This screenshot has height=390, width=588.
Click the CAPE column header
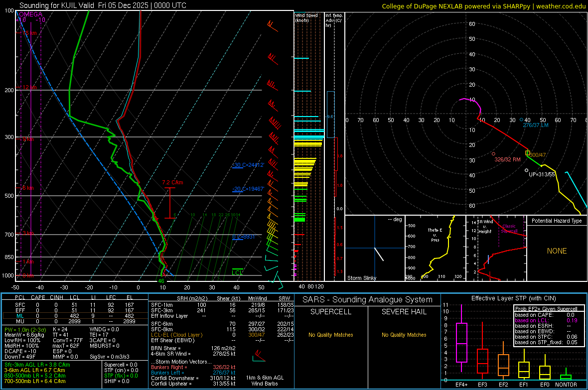click(x=38, y=297)
